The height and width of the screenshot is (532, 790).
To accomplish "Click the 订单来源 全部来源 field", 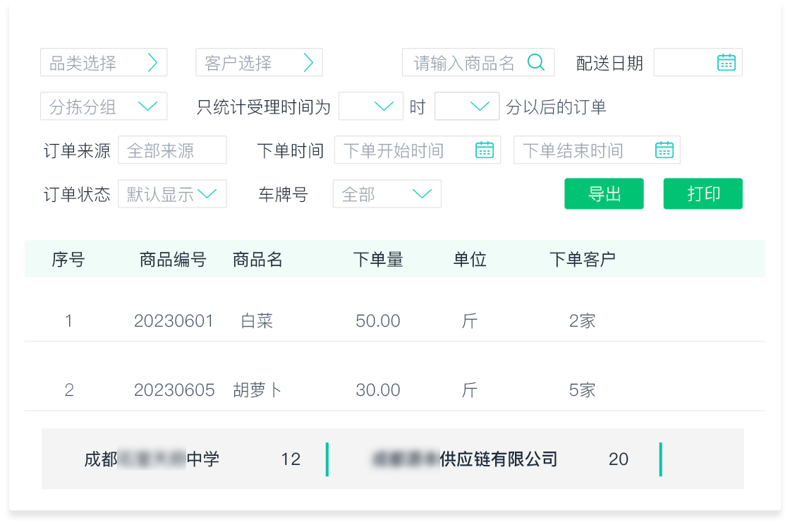I will 172,150.
